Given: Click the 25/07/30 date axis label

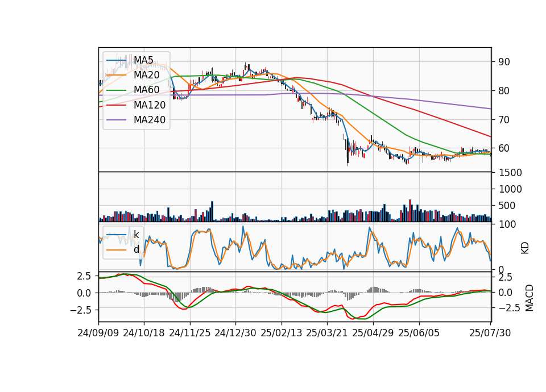Looking at the screenshot, I should point(490,333).
